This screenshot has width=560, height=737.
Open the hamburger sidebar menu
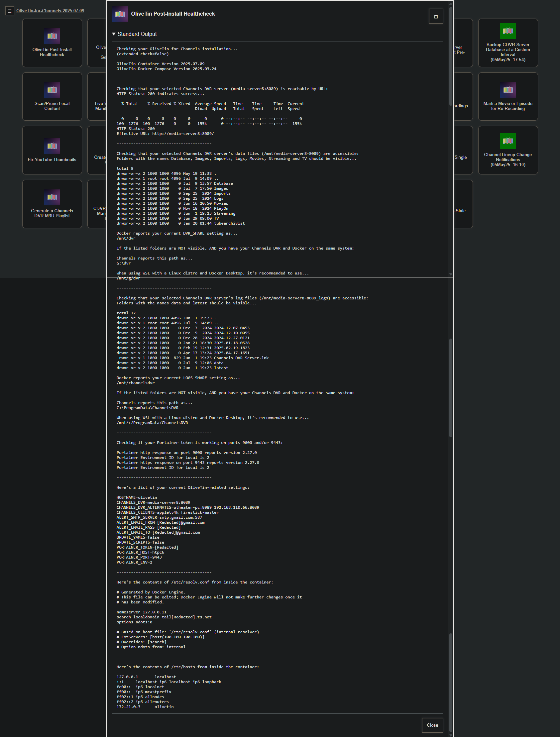[10, 11]
